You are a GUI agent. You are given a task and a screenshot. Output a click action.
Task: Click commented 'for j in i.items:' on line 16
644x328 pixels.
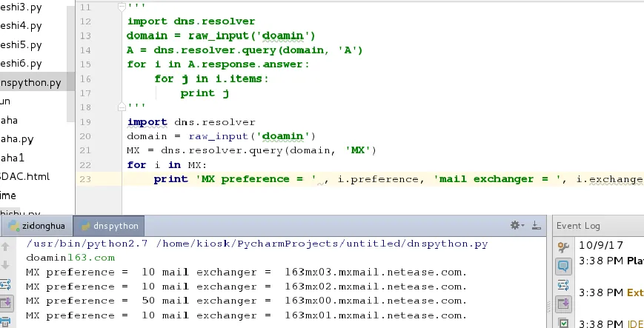211,78
